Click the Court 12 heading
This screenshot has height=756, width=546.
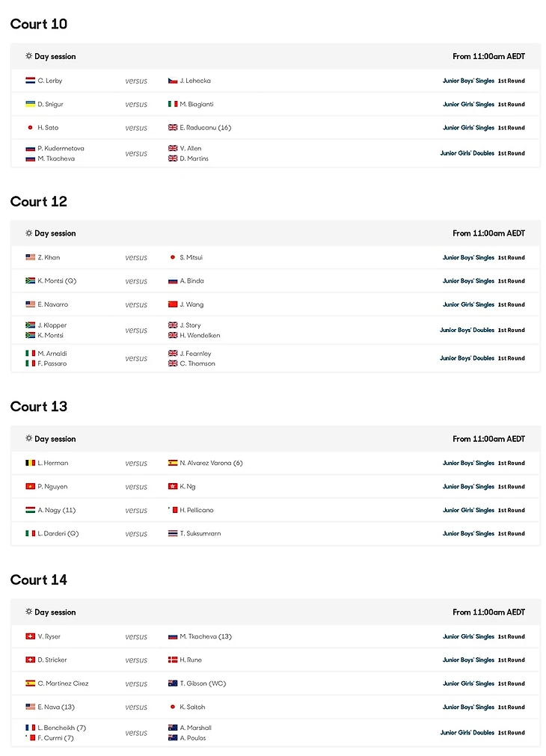(x=39, y=202)
